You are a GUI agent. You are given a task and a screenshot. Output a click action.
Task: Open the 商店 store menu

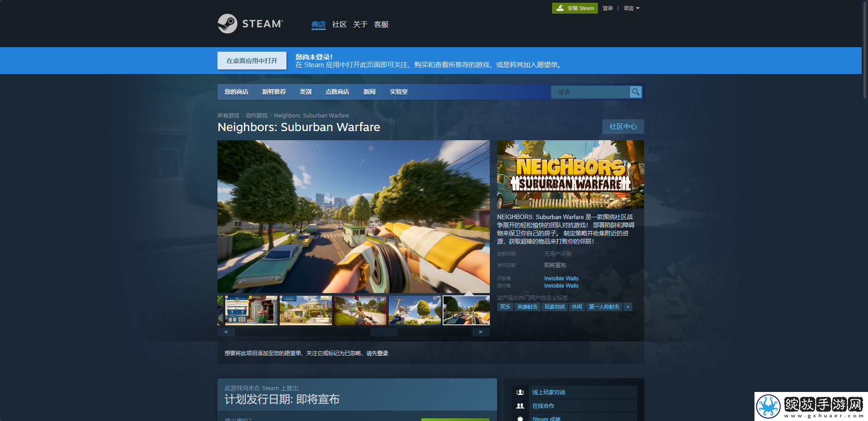[318, 24]
